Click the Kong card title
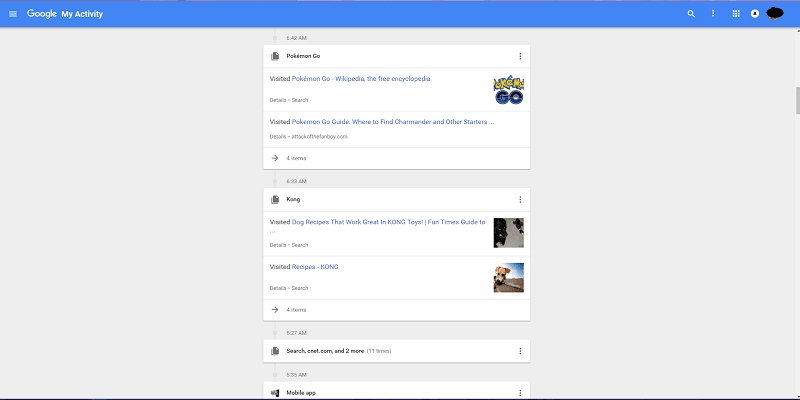800x400 pixels. pos(293,199)
